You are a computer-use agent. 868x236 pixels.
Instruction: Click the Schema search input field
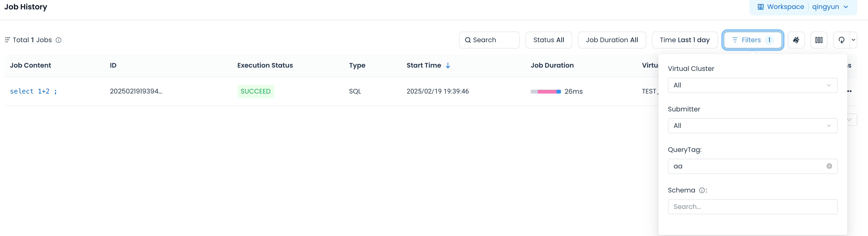tap(752, 207)
